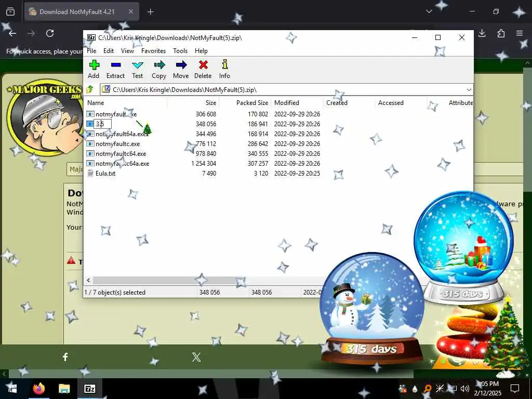Click the scroll left arrow in 7-Zip
The height and width of the screenshot is (399, 532).
pos(88,280)
